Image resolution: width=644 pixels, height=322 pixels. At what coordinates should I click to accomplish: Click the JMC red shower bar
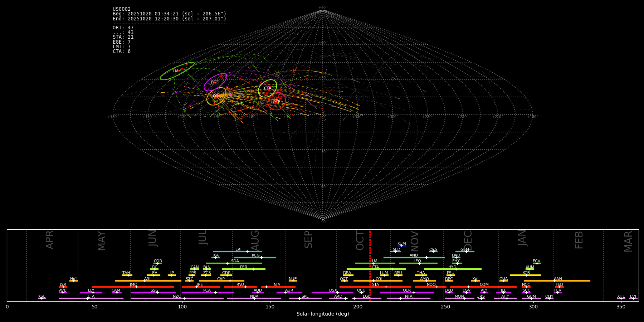coord(133,287)
